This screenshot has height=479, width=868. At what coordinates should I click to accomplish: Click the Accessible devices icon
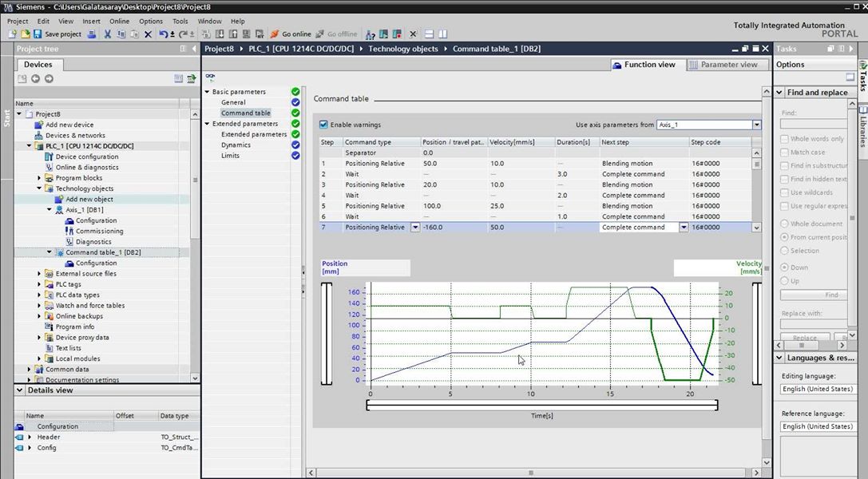pos(370,34)
